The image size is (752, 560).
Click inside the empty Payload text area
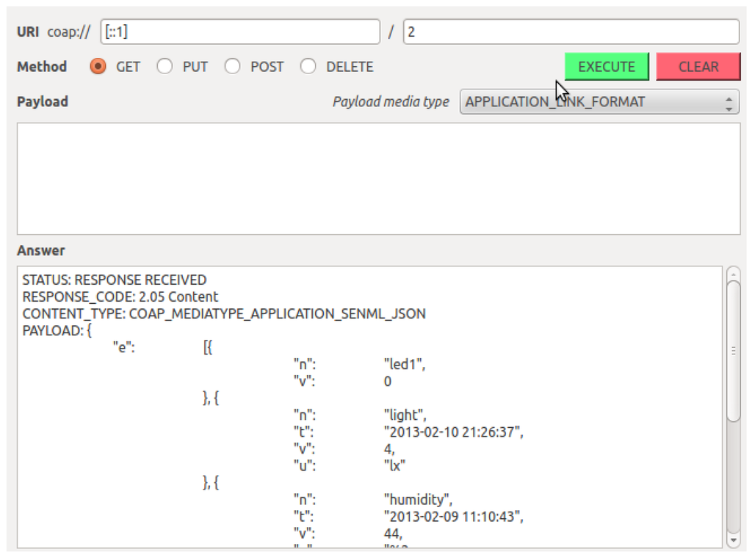click(378, 178)
